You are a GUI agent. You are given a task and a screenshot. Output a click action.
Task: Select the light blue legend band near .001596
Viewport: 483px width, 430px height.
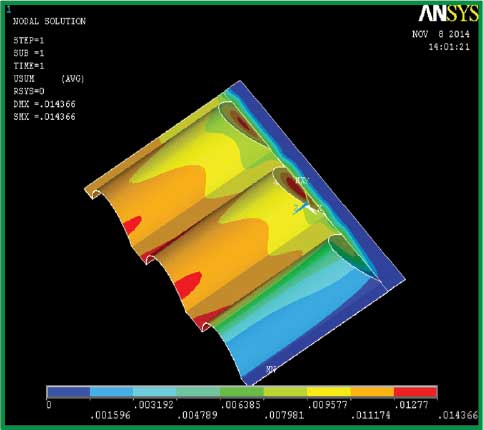(112, 392)
